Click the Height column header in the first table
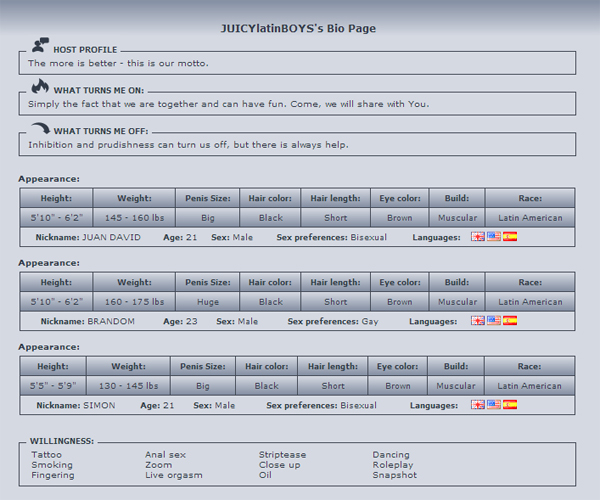This screenshot has width=600, height=500. tap(56, 198)
